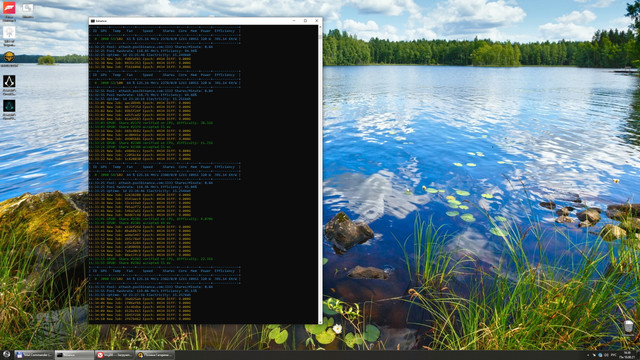This screenshot has width=640, height=360.
Task: Open the volume tray icon
Action: pos(606,355)
